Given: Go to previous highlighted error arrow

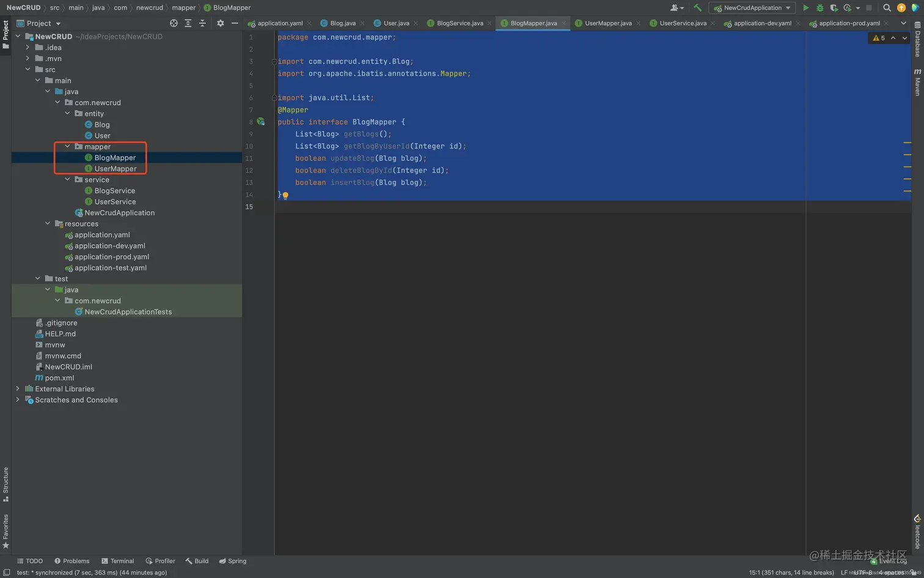Looking at the screenshot, I should point(893,38).
